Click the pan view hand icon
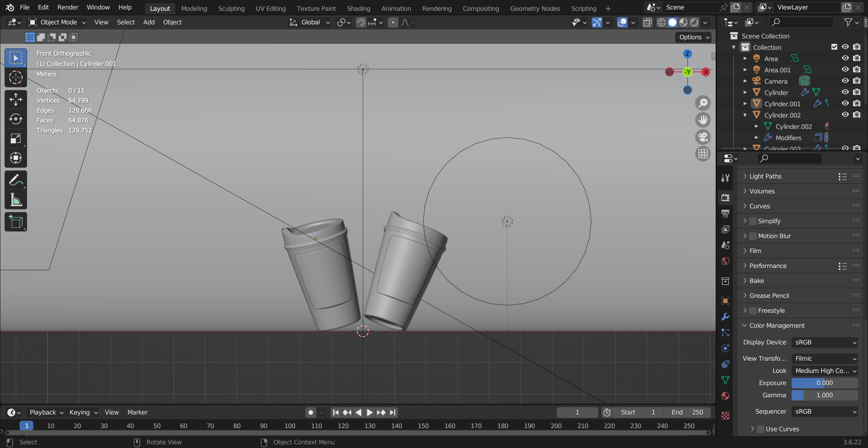 point(703,120)
